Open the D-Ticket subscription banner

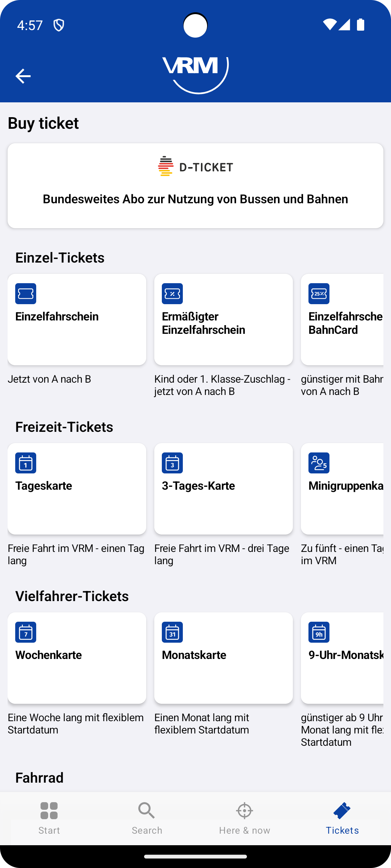click(x=195, y=186)
